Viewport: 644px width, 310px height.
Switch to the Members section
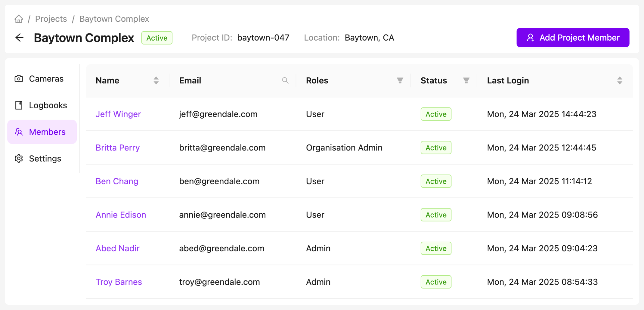[x=47, y=132]
